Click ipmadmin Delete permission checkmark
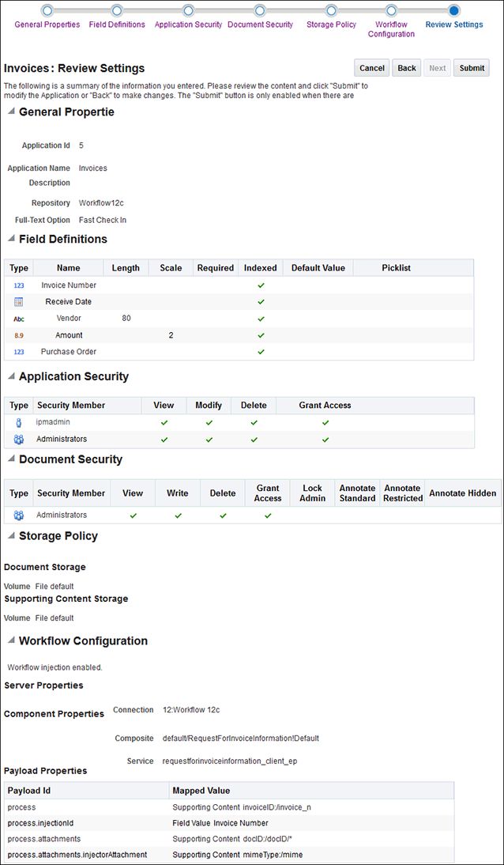Viewport: 504px width, 865px height. point(254,423)
